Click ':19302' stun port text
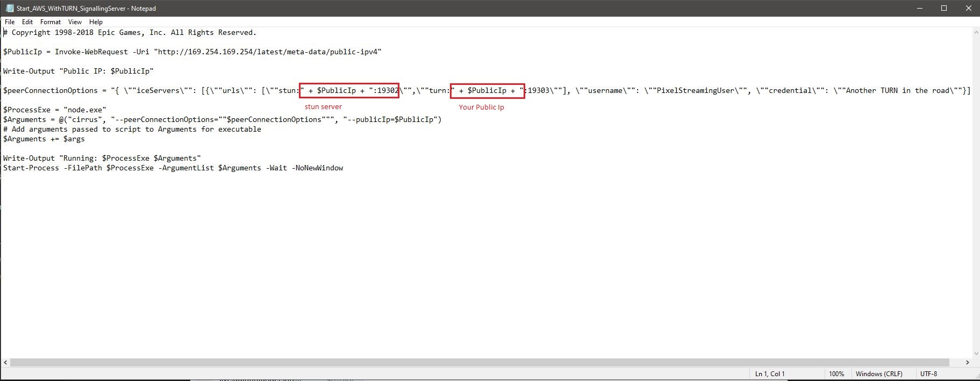 (x=386, y=91)
